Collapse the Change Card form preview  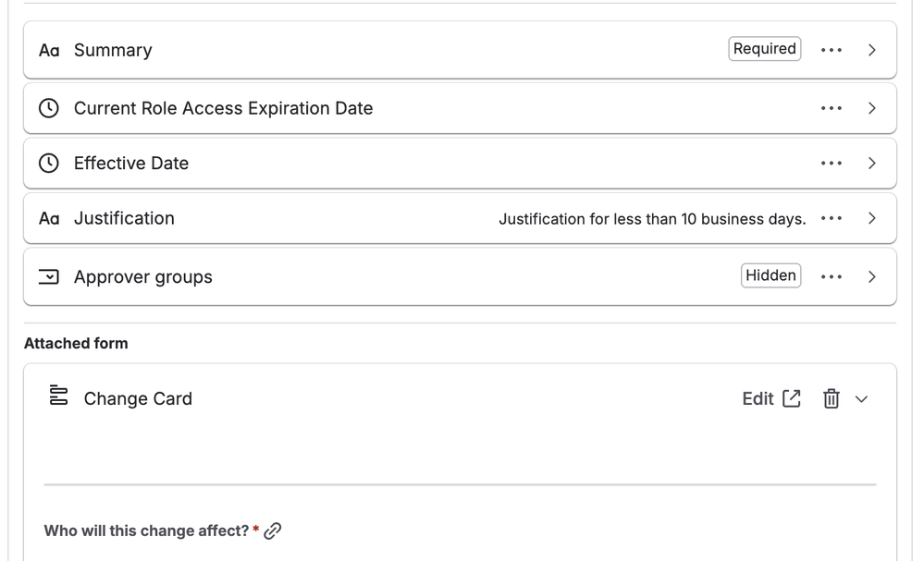[x=861, y=399]
